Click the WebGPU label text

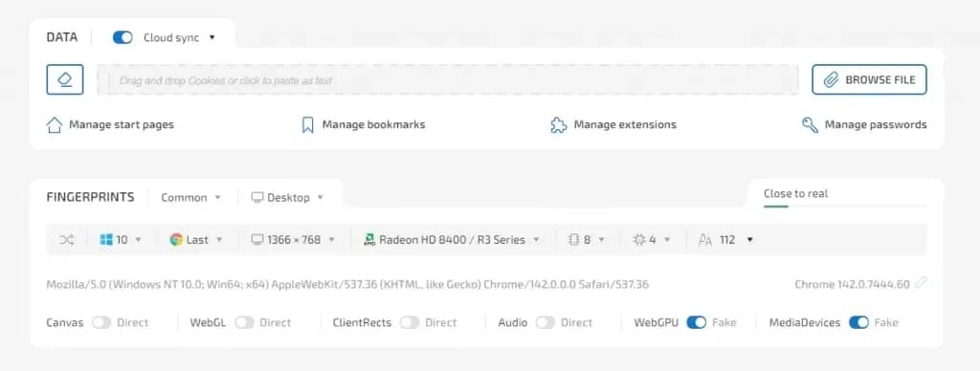(x=656, y=323)
